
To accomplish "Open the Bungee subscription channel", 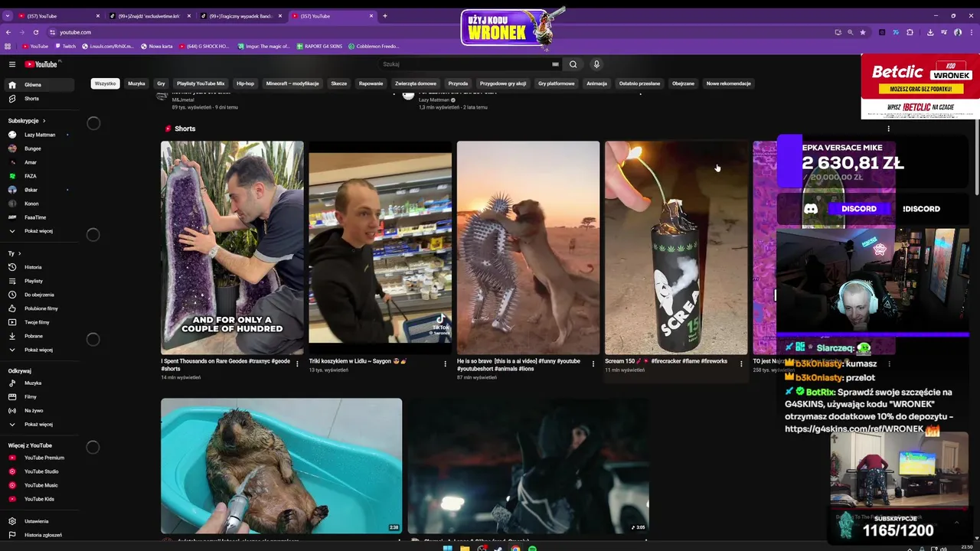I will pos(38,148).
